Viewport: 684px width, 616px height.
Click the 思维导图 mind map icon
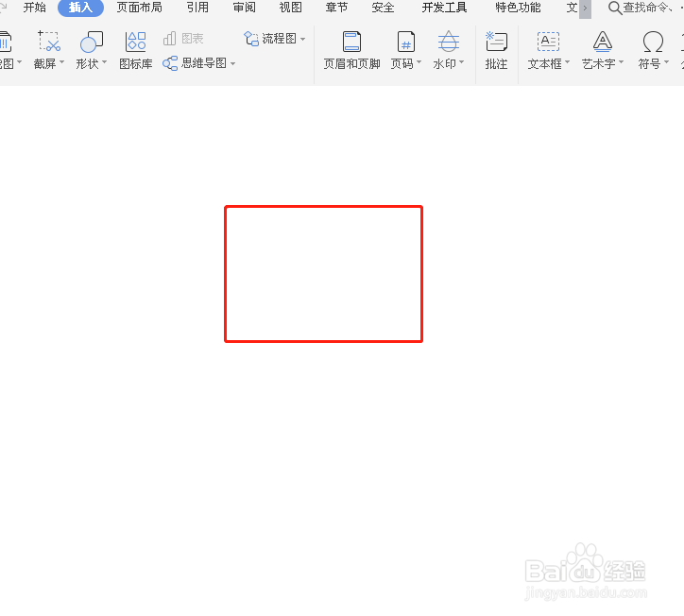coord(170,63)
